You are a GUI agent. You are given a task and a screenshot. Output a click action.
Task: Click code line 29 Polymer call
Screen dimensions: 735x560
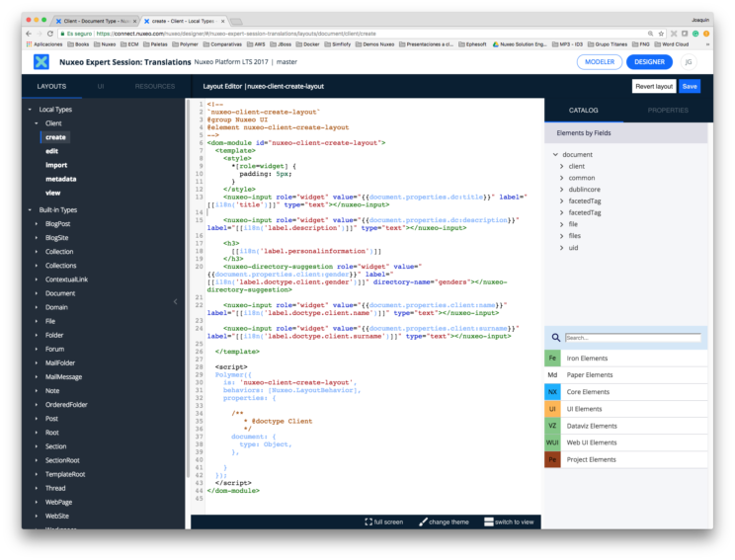(x=233, y=375)
